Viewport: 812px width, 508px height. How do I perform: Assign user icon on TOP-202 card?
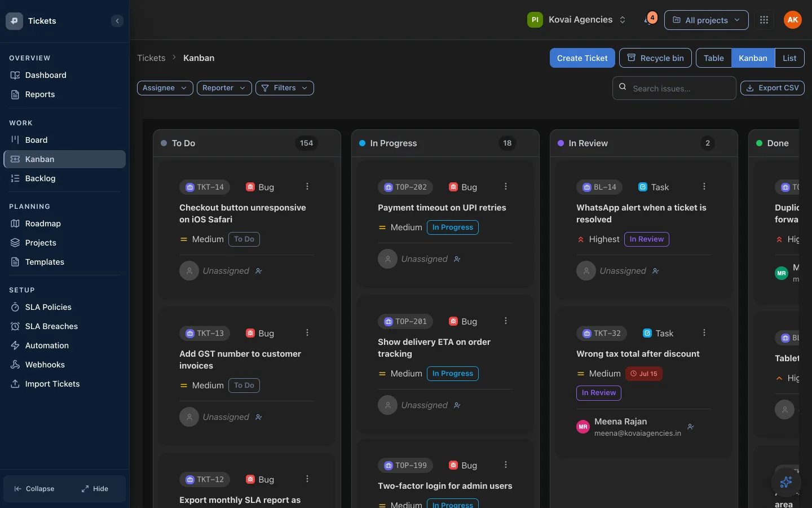(x=457, y=259)
